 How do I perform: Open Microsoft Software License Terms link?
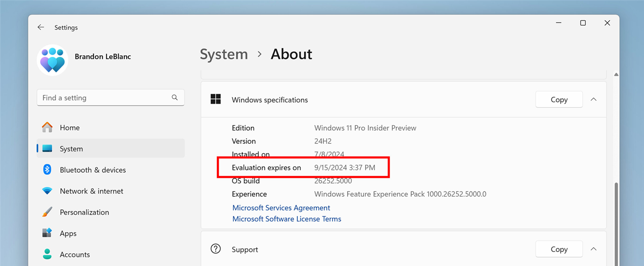[287, 219]
